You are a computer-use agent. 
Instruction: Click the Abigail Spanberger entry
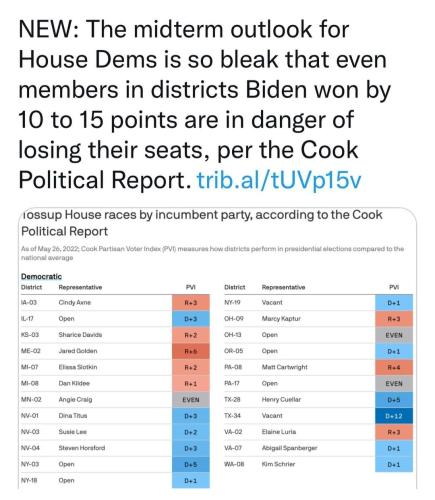(289, 448)
